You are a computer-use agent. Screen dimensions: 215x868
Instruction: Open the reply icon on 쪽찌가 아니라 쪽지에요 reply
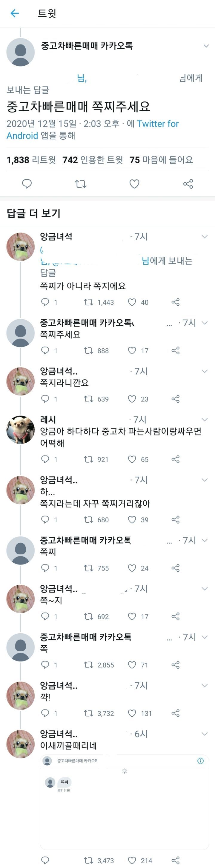point(44,303)
